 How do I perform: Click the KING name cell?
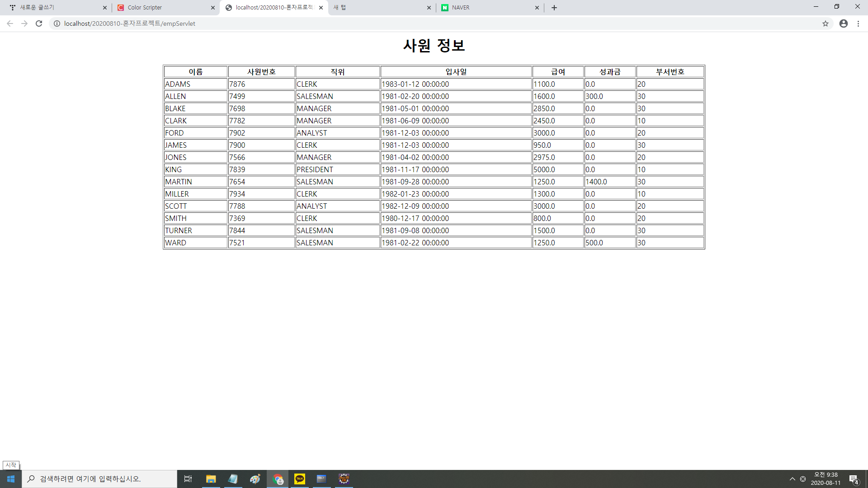tap(195, 169)
